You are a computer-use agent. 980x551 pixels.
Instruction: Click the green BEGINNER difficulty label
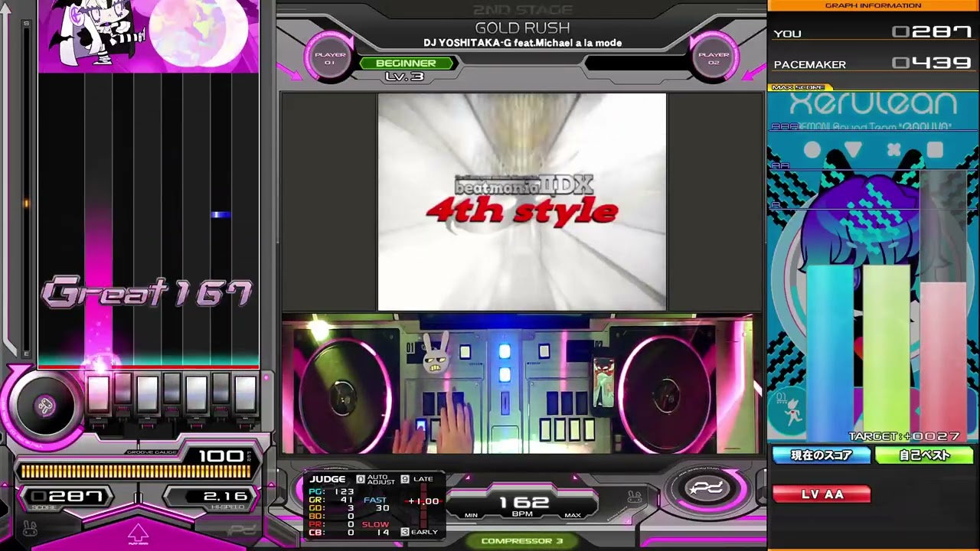click(407, 64)
